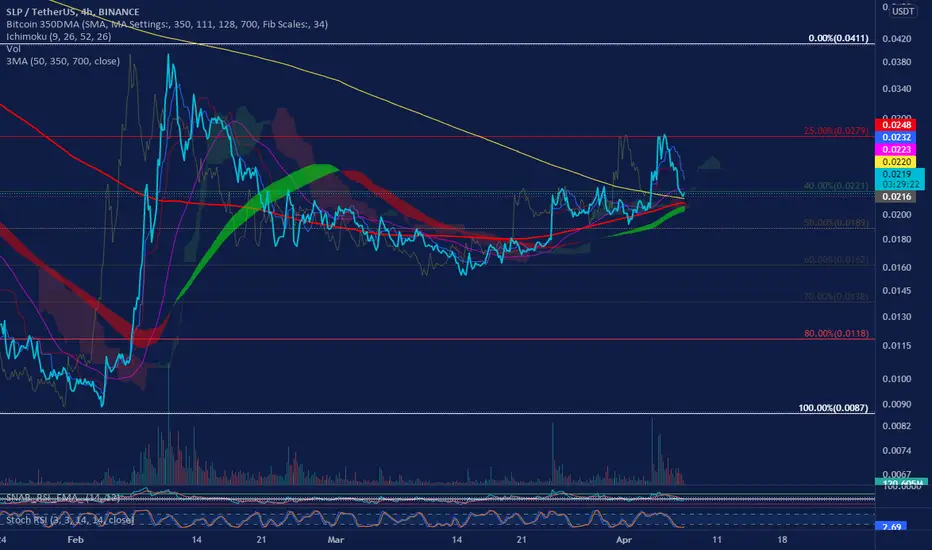The width and height of the screenshot is (932, 550).
Task: Click the 0.0420 price axis label
Action: [x=896, y=39]
